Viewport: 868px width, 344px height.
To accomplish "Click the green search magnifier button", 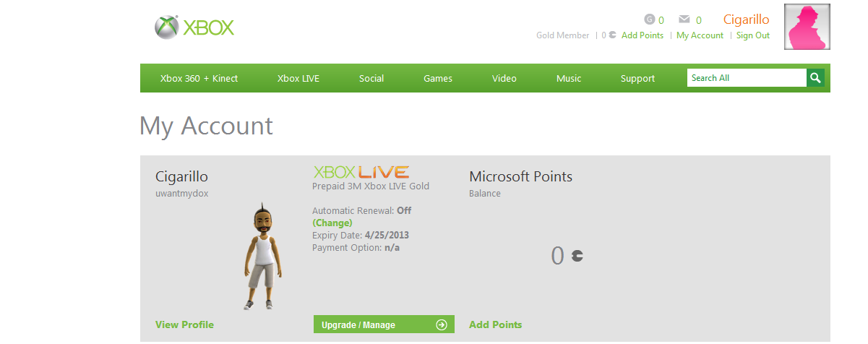I will pyautogui.click(x=815, y=78).
